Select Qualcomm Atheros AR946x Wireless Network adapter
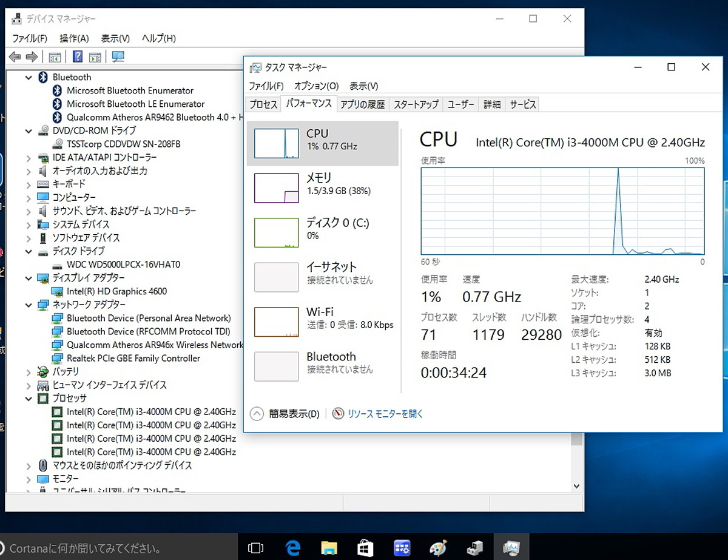 155,345
